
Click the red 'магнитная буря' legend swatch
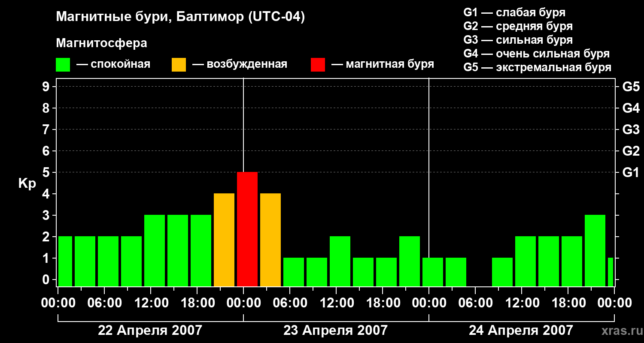tap(318, 65)
